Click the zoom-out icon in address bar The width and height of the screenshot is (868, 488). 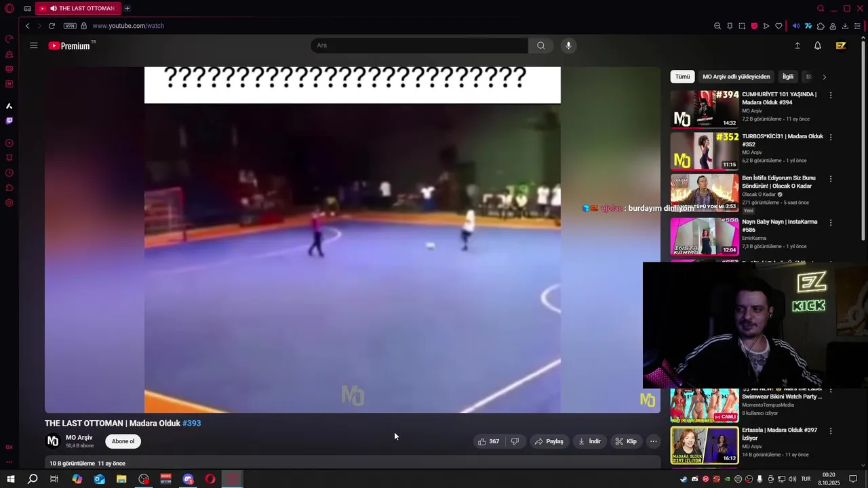click(x=717, y=26)
